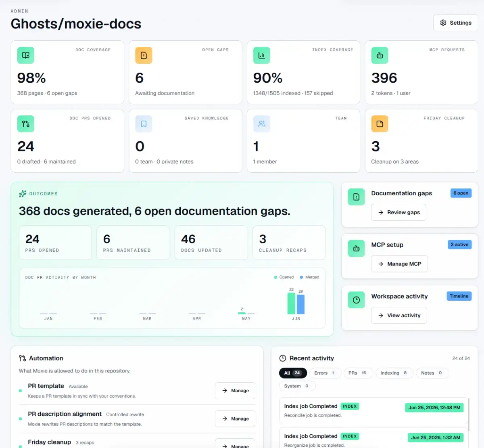Open the Open Gaps card showing 6
This screenshot has width=484, height=448.
point(185,72)
